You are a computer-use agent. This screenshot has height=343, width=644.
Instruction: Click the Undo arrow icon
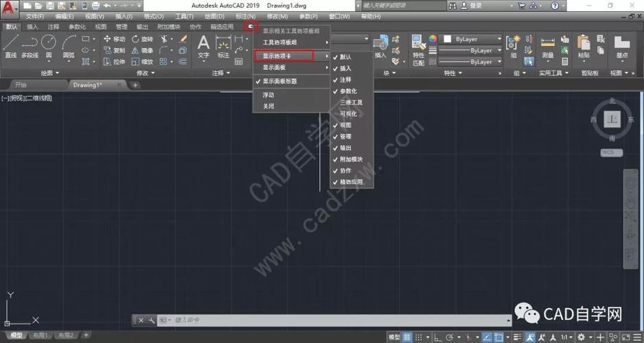107,5
